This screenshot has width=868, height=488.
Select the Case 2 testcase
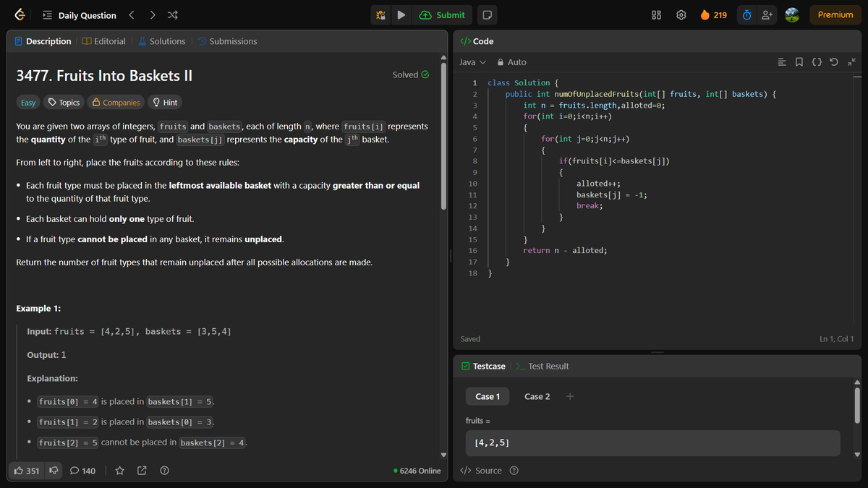(537, 396)
